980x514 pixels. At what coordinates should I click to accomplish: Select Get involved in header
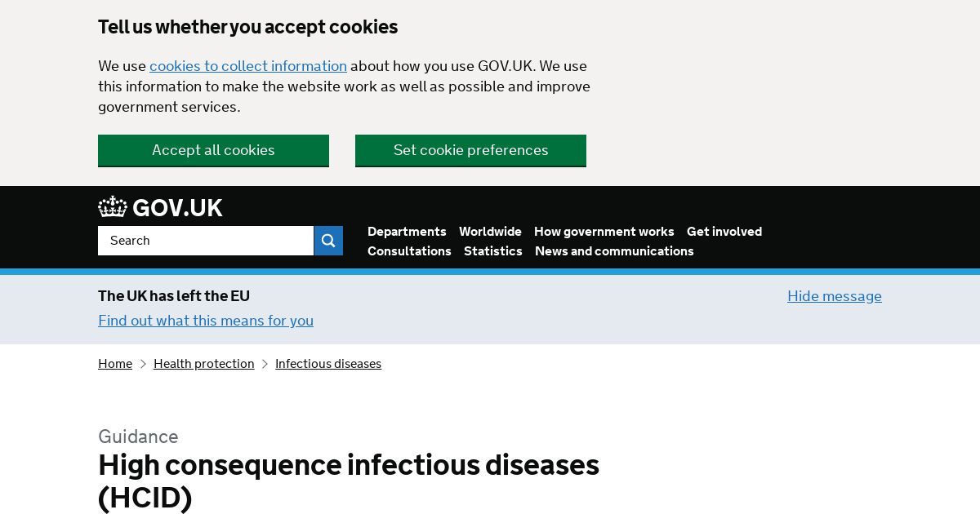(x=724, y=232)
